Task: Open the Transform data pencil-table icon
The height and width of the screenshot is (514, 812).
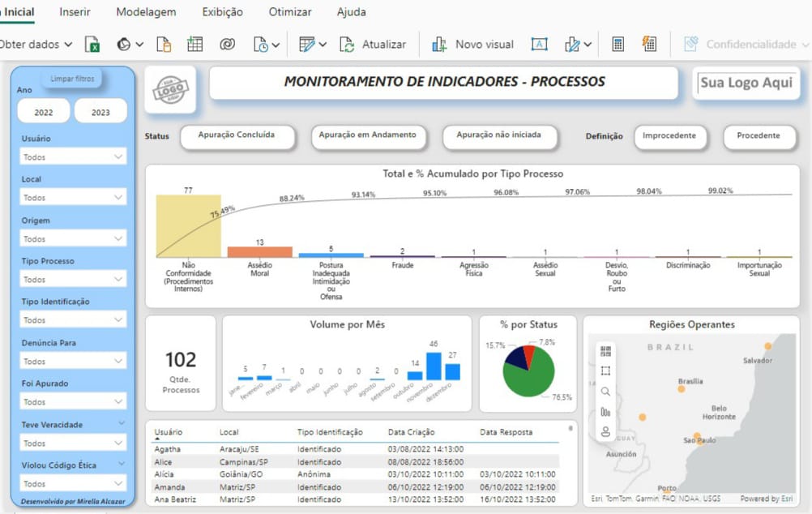Action: pos(306,45)
